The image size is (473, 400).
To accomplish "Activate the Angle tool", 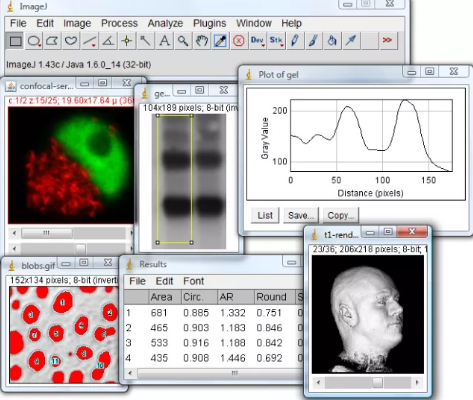I will pyautogui.click(x=108, y=41).
